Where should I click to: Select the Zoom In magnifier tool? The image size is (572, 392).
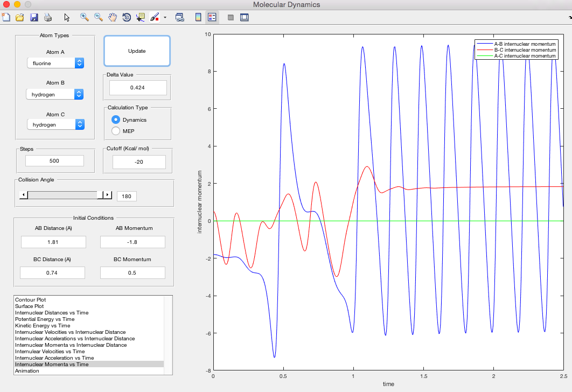85,17
